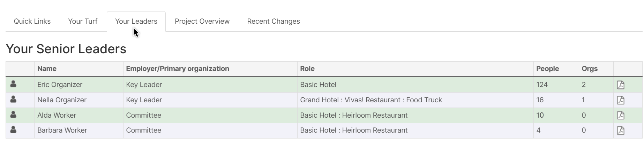Download the PDF report for Eric Organizer
The width and height of the screenshot is (644, 142).
(x=620, y=85)
